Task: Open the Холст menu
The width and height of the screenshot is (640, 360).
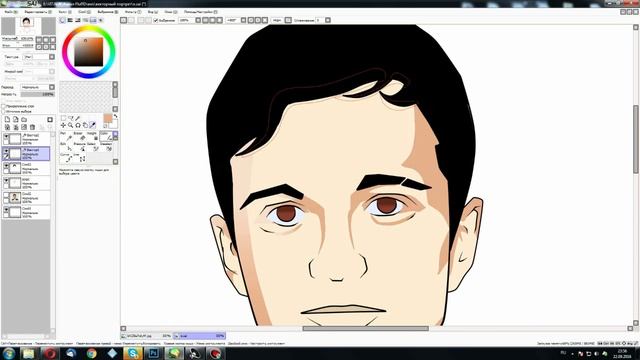Action: click(x=64, y=12)
